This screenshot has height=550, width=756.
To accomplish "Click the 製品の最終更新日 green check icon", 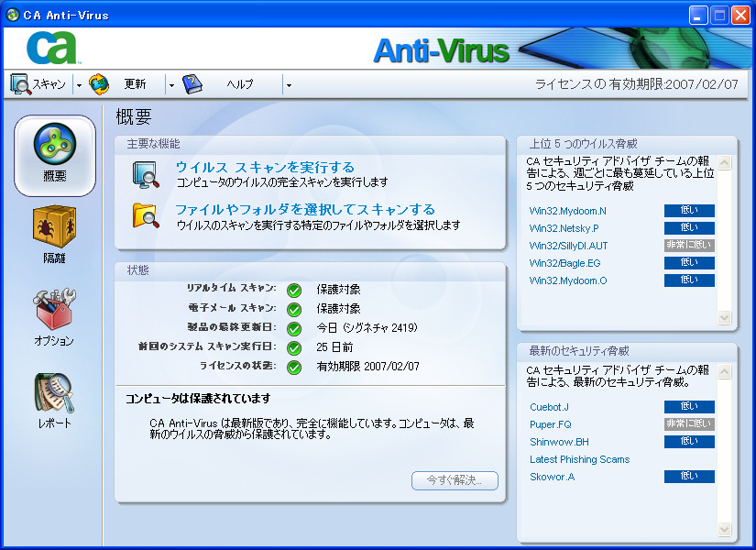I will pyautogui.click(x=293, y=328).
